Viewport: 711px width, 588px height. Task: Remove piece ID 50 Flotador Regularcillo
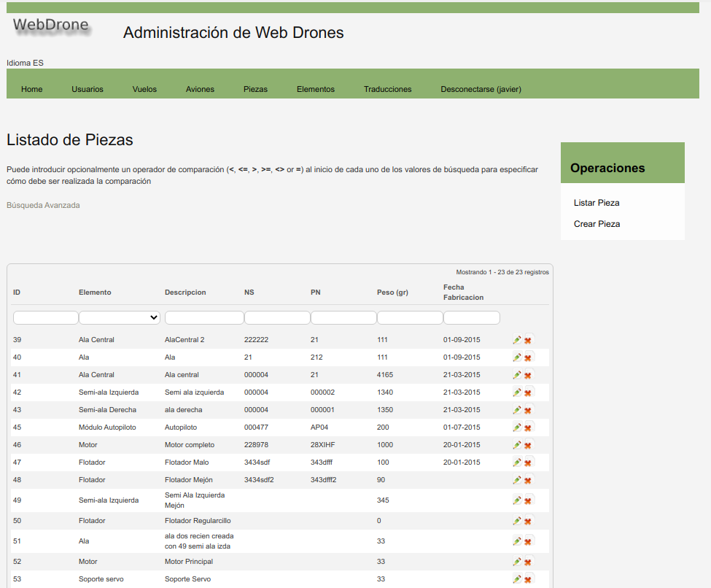(528, 521)
